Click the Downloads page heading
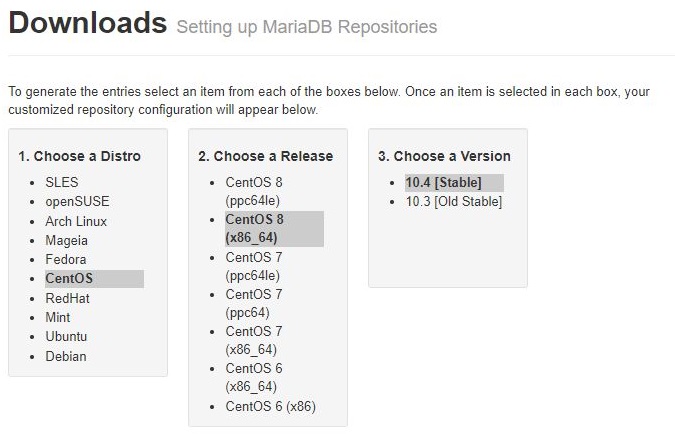The image size is (675, 434). click(x=87, y=22)
